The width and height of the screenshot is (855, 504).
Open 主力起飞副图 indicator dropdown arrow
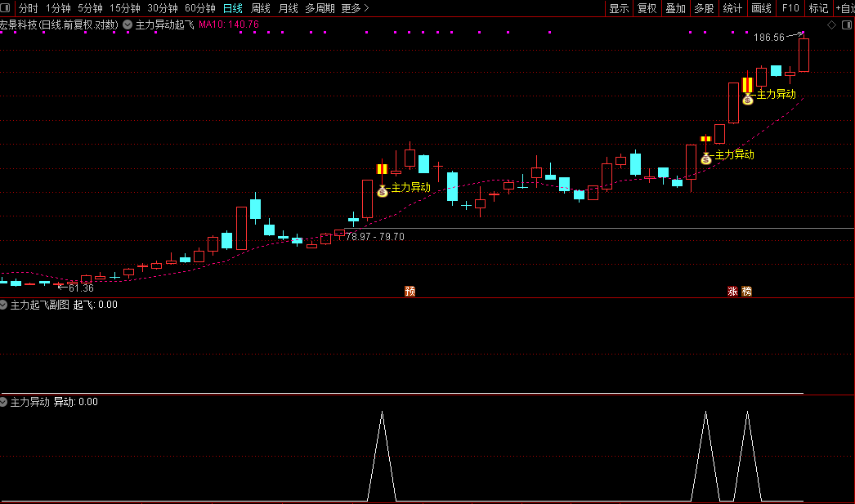(3, 305)
